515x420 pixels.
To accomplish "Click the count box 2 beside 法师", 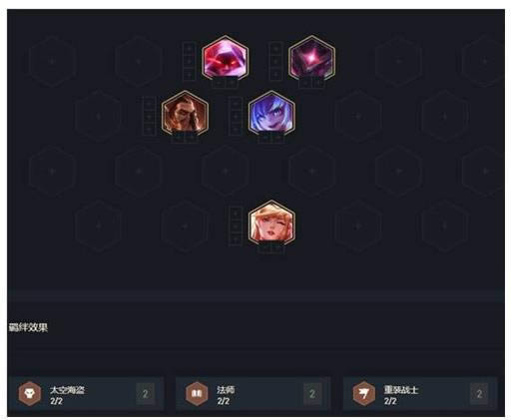I will 312,394.
